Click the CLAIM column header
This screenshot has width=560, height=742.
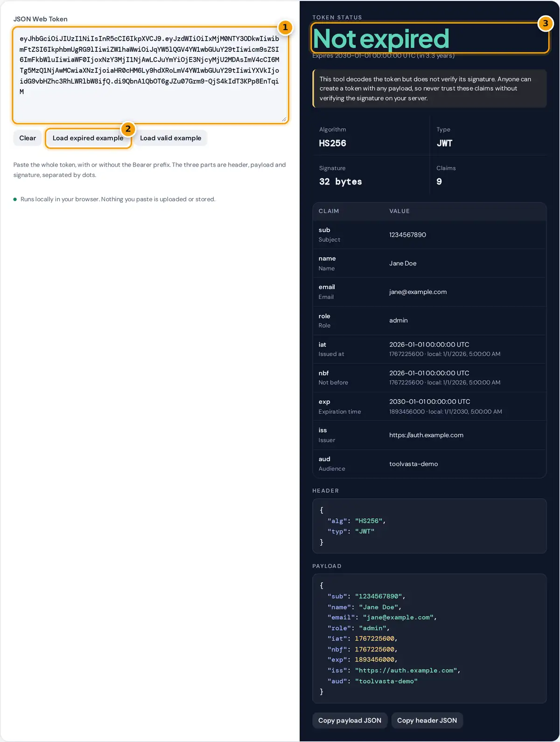(329, 211)
